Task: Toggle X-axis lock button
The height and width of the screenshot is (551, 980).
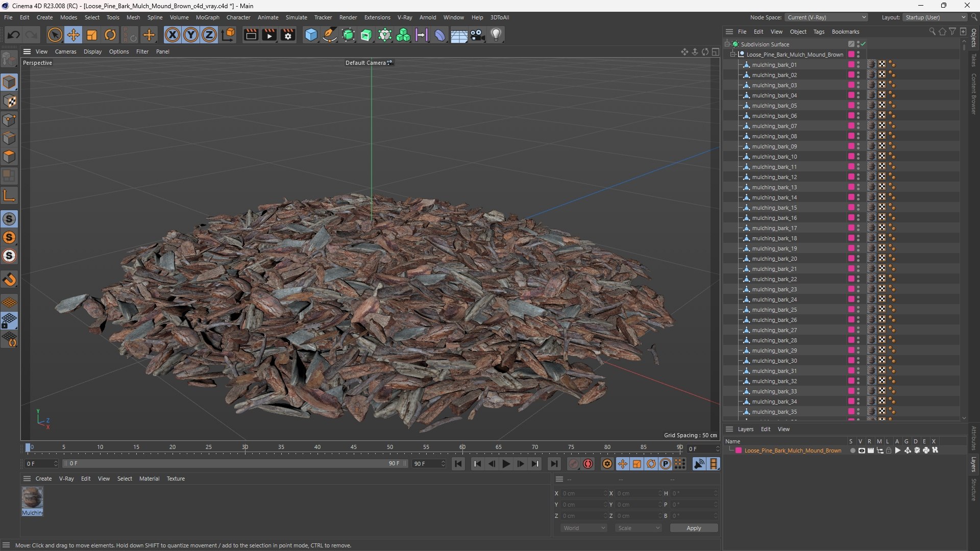Action: pyautogui.click(x=173, y=35)
